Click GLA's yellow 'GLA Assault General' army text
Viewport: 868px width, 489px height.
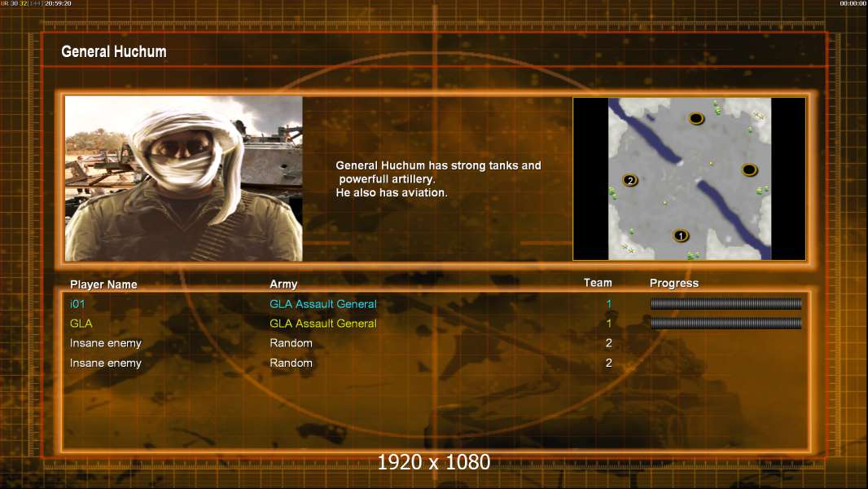point(322,324)
